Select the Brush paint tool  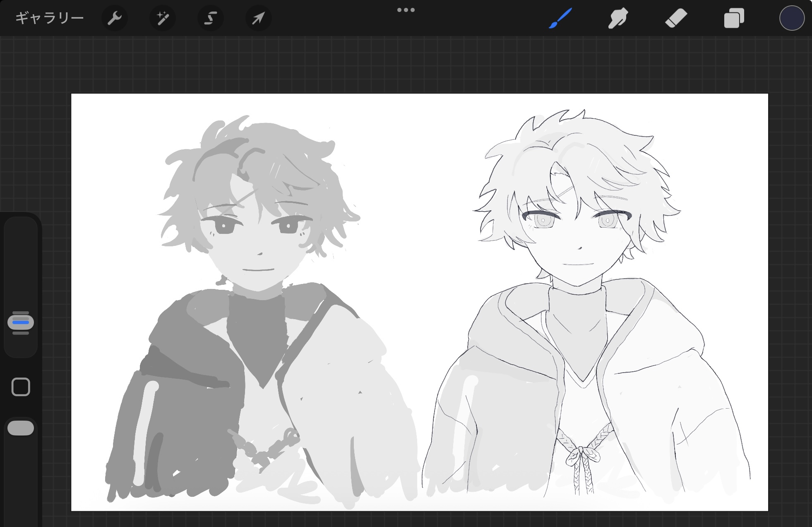click(560, 18)
